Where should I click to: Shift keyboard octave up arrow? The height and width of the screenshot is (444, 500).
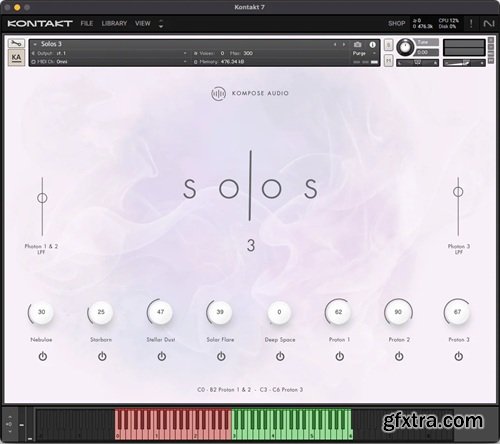10,417
